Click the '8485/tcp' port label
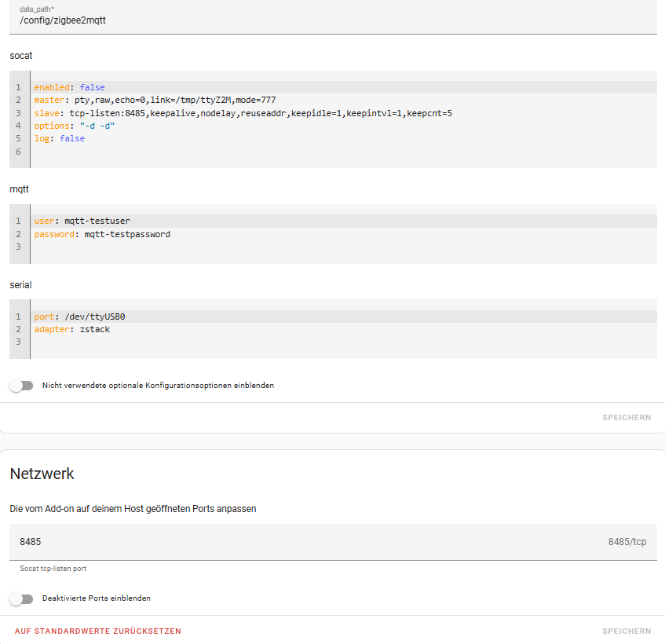The width and height of the screenshot is (665, 644). pyautogui.click(x=627, y=542)
